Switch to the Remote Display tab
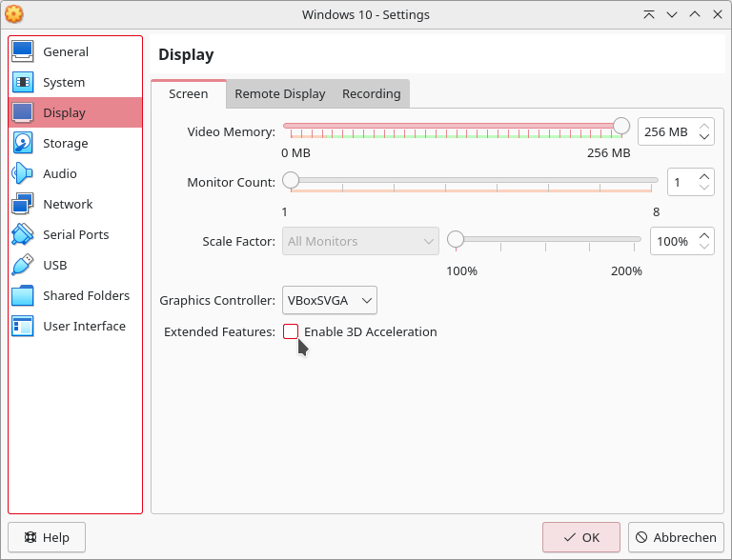Image resolution: width=732 pixels, height=560 pixels. point(280,93)
